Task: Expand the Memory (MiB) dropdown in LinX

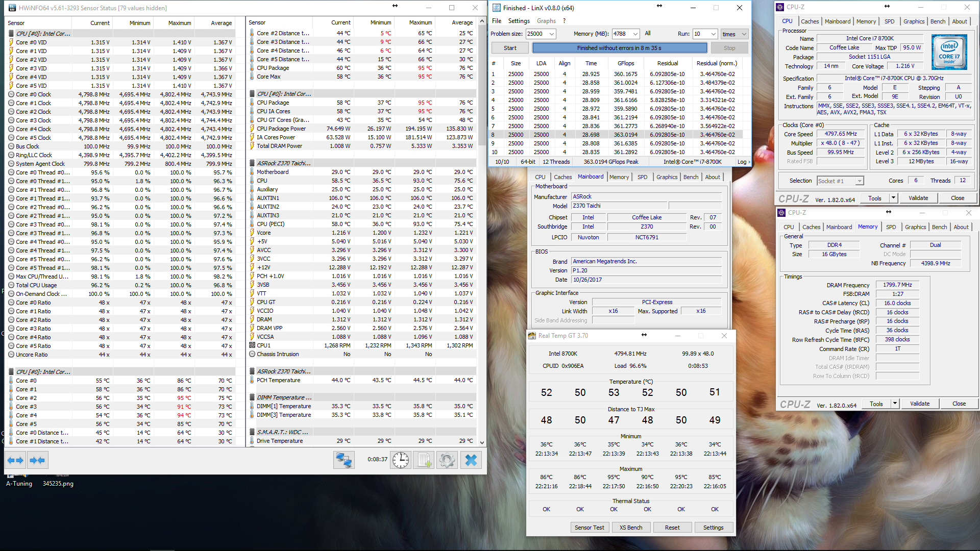Action: pos(635,34)
